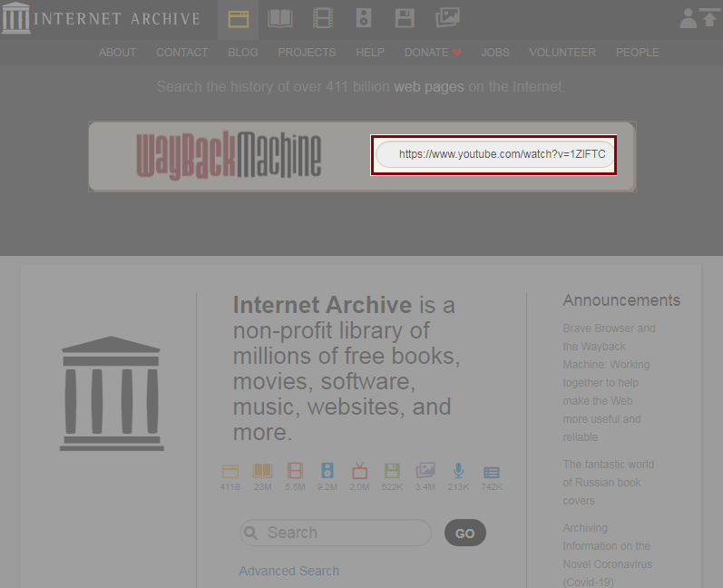The width and height of the screenshot is (723, 588).
Task: Open the Novel Coronavirus archiving announcement
Action: pos(608,555)
